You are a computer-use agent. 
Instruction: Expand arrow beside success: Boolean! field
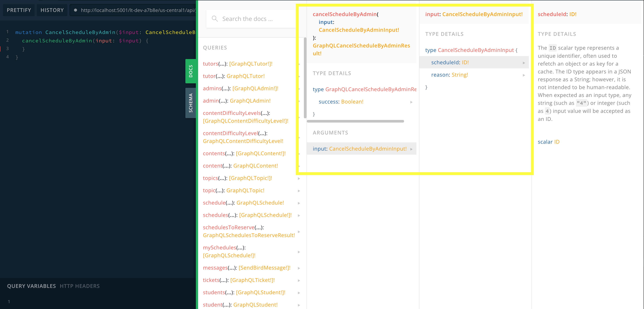[411, 102]
